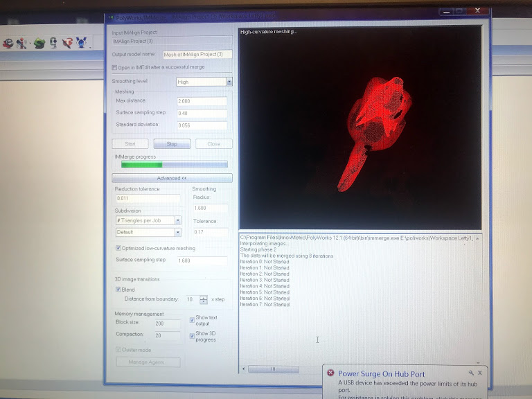The image size is (532, 399).
Task: Toggle the Blend checkbox
Action: (118, 290)
